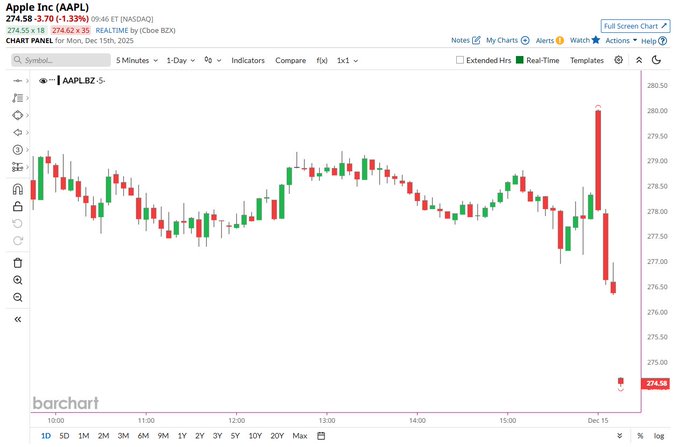Collapse header with double up arrows
Screen dimensions: 680x447
click(639, 60)
